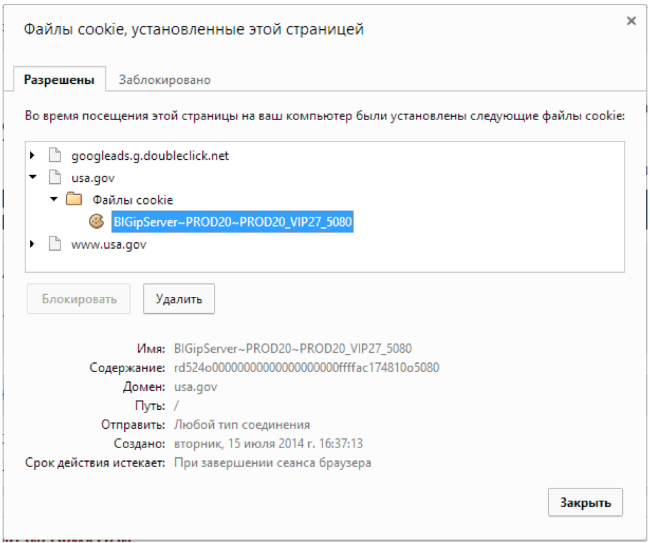Select the googleads.g.doubleclick.net text label

click(x=150, y=156)
